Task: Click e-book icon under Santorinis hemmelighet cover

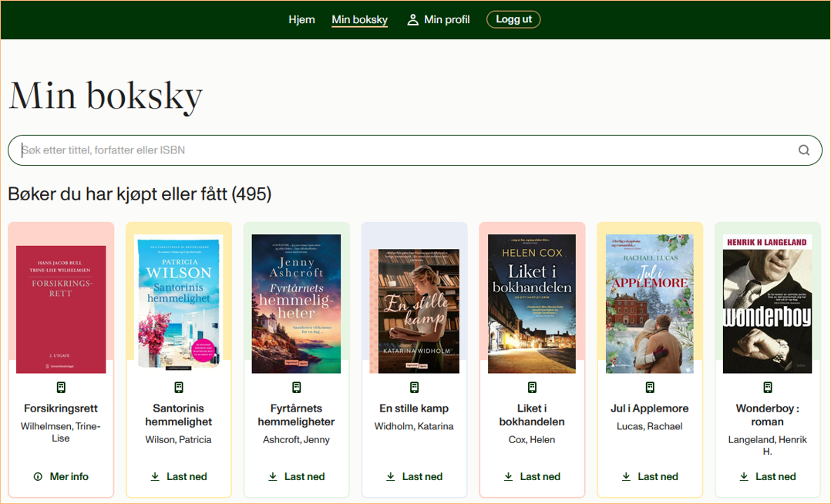Action: (x=179, y=388)
